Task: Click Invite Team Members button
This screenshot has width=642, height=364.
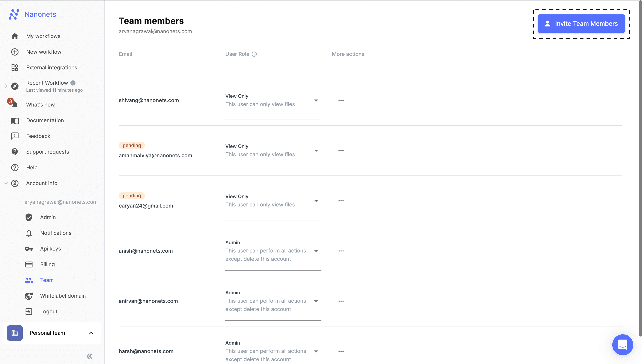Action: pos(581,24)
